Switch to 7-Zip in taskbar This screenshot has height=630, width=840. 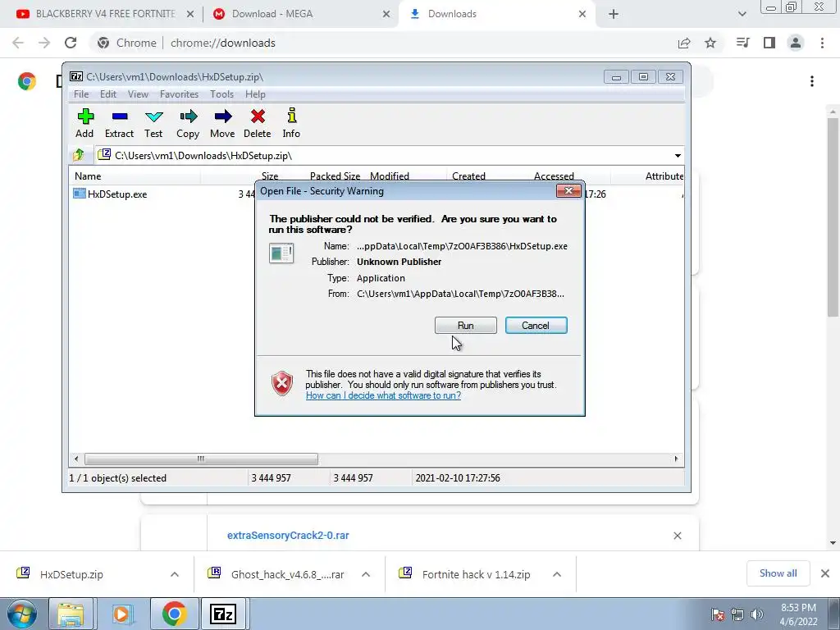[223, 614]
